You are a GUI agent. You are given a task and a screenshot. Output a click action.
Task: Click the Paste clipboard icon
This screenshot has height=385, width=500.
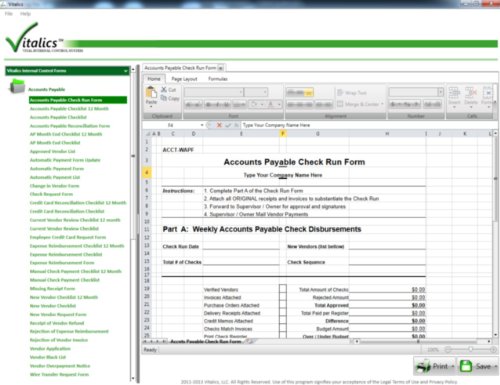[151, 92]
